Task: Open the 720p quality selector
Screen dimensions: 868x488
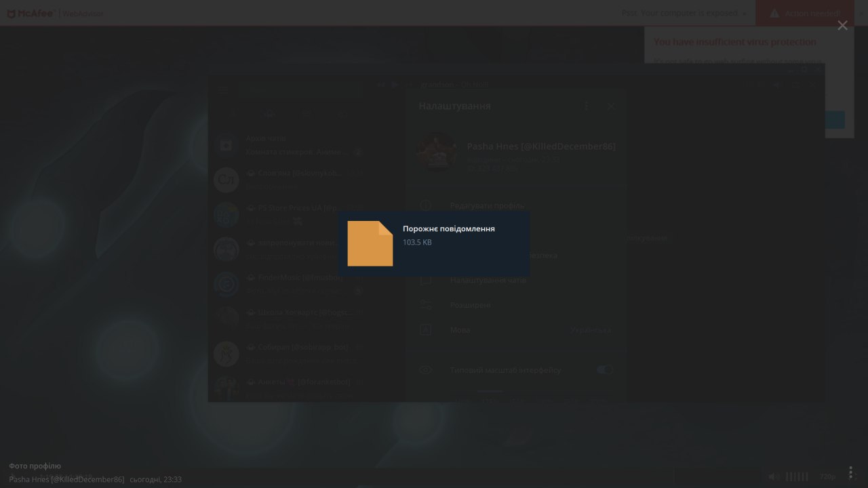Action: point(827,476)
